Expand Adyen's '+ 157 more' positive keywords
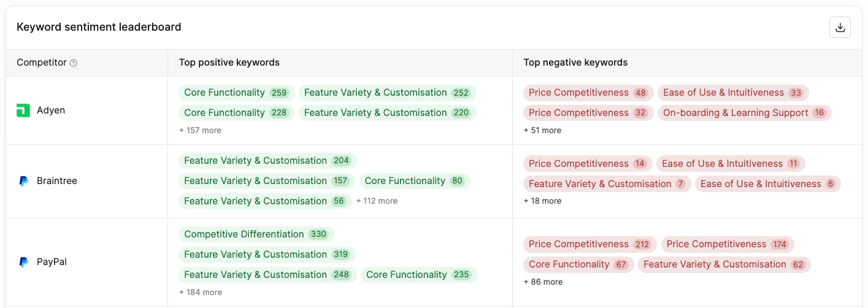 [x=200, y=130]
